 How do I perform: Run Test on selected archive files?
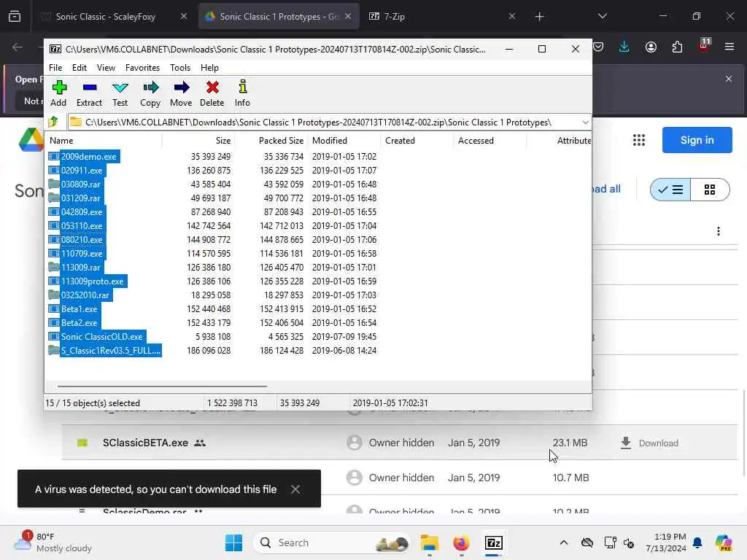pos(120,93)
